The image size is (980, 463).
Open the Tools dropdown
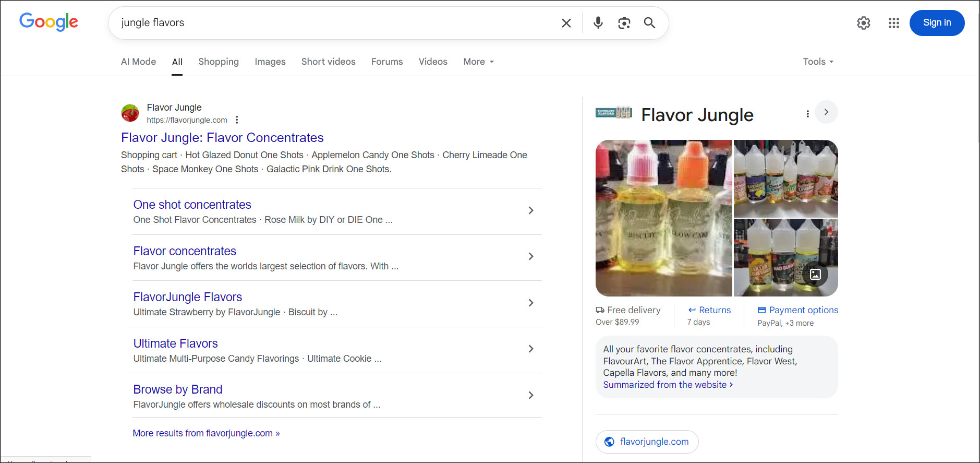pyautogui.click(x=818, y=62)
